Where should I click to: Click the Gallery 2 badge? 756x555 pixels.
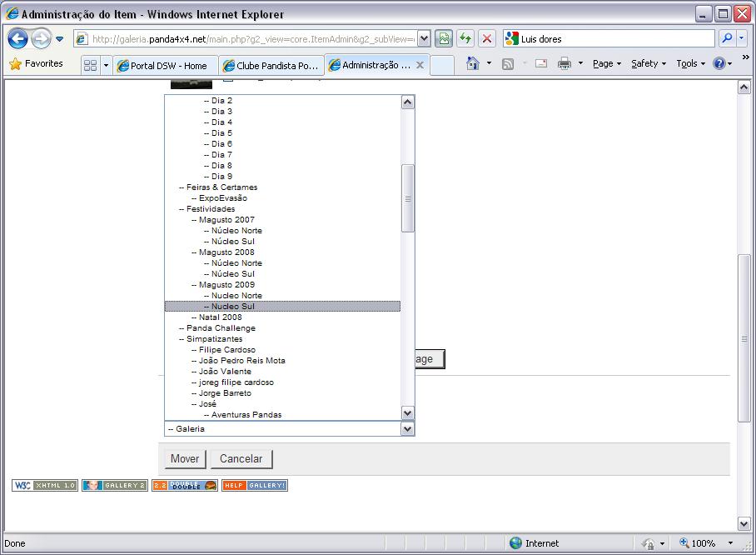(115, 485)
